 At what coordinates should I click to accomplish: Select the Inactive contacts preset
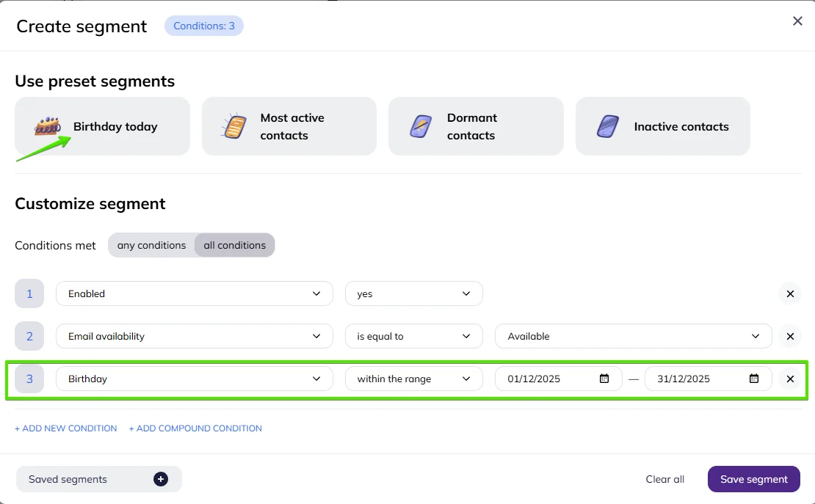pyautogui.click(x=663, y=126)
